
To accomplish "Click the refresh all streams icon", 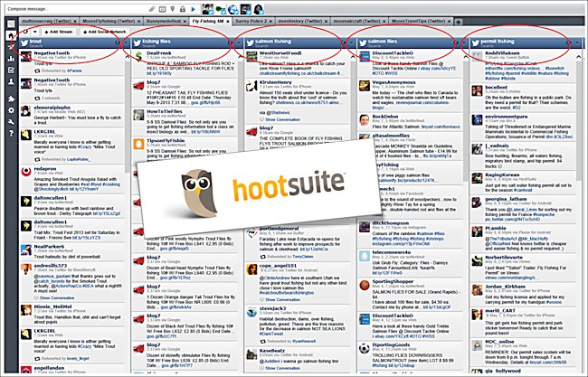I will pyautogui.click(x=25, y=32).
